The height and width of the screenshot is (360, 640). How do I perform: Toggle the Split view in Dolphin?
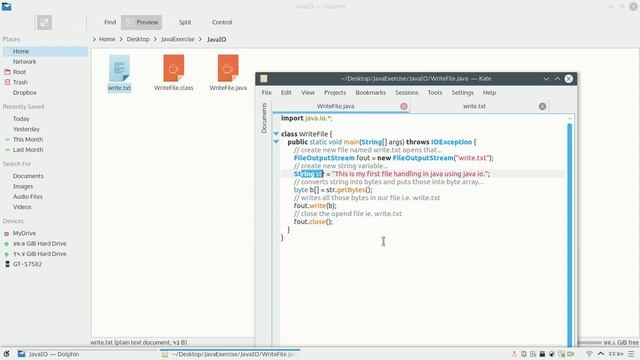(x=184, y=22)
